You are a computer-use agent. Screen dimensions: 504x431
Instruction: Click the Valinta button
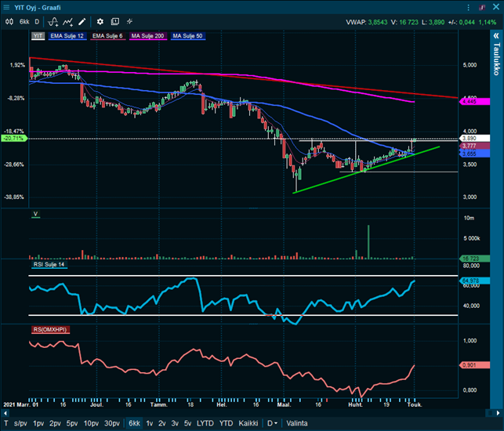(297, 423)
